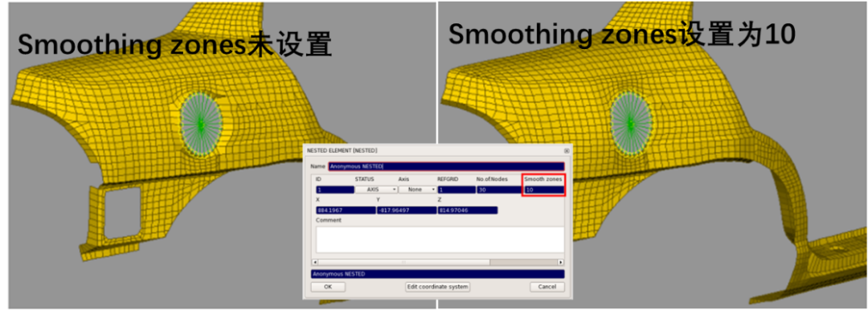The height and width of the screenshot is (310, 868).
Task: Click the horizontal scrollbar right arrow
Action: [561, 262]
